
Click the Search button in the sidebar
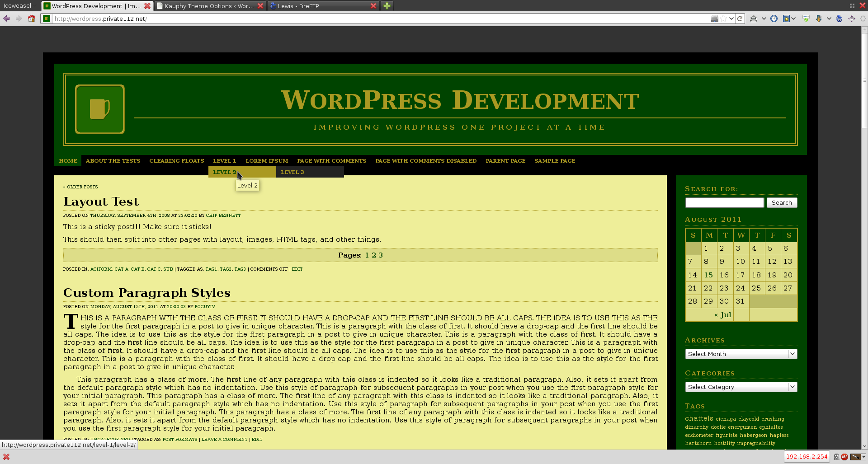coord(782,202)
